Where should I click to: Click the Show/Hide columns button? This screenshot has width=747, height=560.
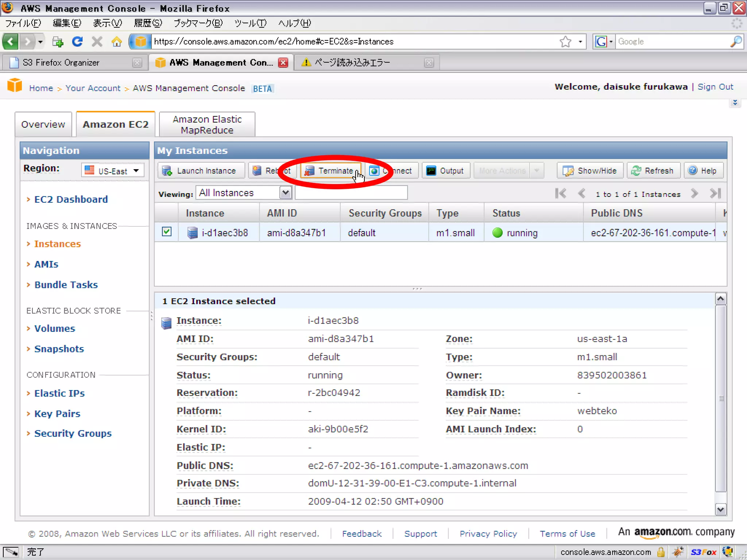pos(590,171)
